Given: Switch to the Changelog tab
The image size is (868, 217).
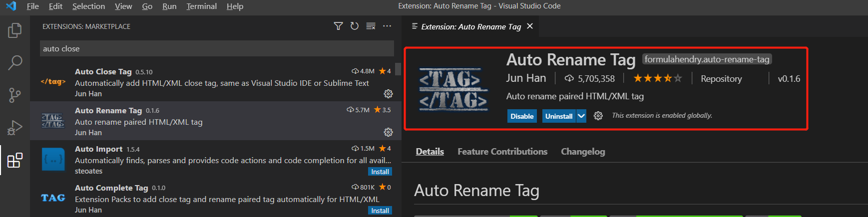Looking at the screenshot, I should [x=583, y=151].
